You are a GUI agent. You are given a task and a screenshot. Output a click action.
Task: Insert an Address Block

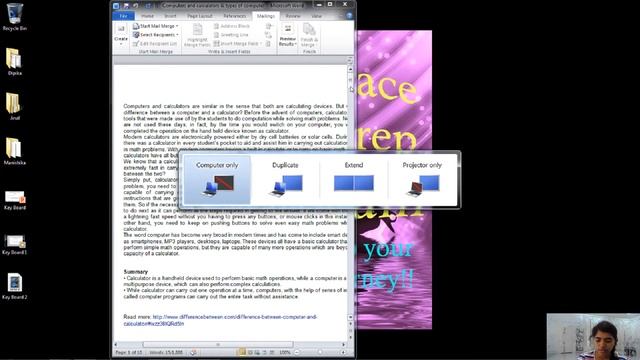[x=231, y=26]
